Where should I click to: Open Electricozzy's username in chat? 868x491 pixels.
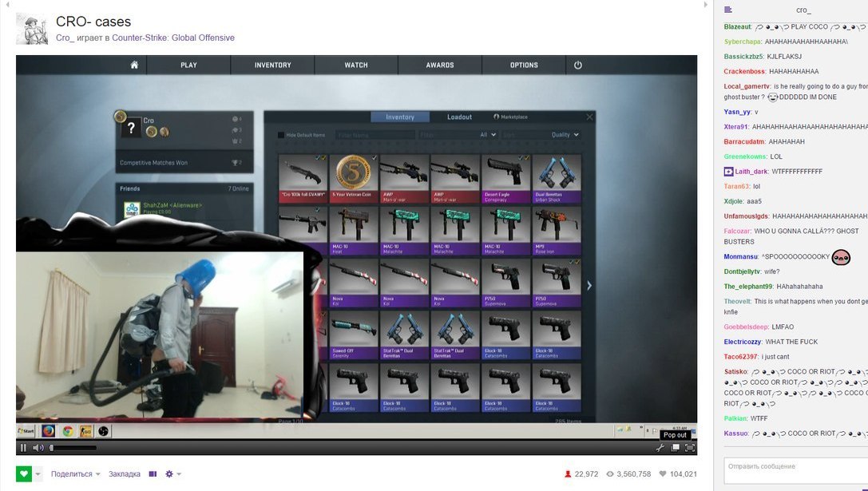[743, 342]
